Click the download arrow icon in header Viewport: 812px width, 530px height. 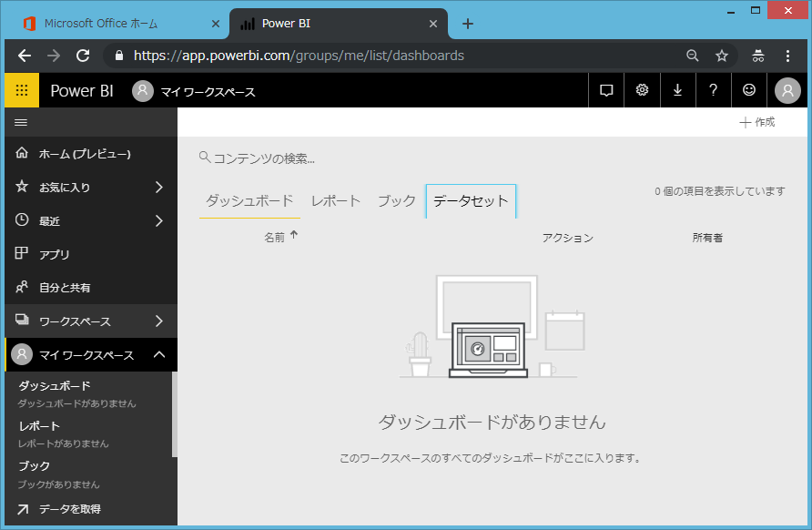pyautogui.click(x=677, y=90)
